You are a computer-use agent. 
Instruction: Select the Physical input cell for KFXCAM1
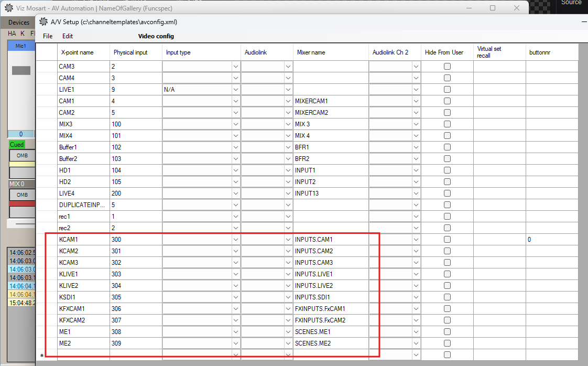pyautogui.click(x=135, y=309)
